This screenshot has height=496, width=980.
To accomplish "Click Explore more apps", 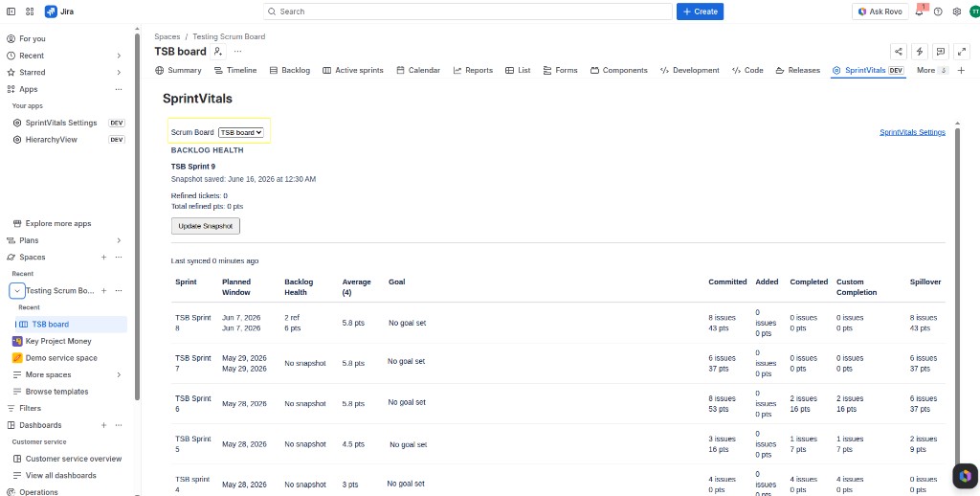I will tap(58, 224).
